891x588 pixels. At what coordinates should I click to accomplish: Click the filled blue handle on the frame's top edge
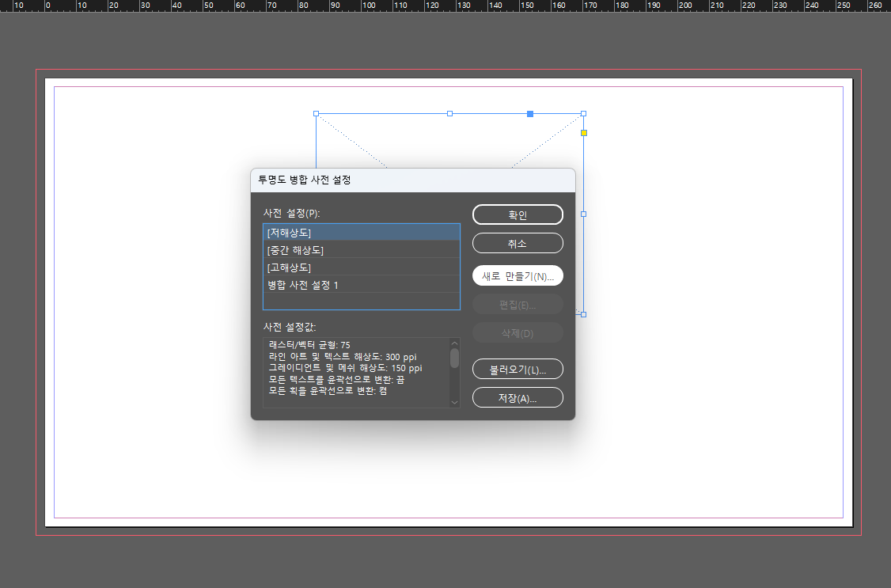pos(529,113)
